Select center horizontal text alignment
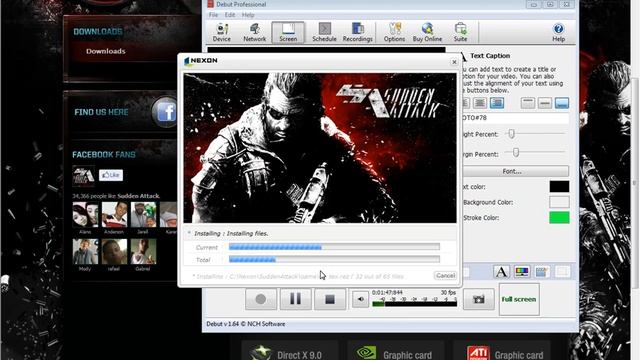 pyautogui.click(x=480, y=103)
